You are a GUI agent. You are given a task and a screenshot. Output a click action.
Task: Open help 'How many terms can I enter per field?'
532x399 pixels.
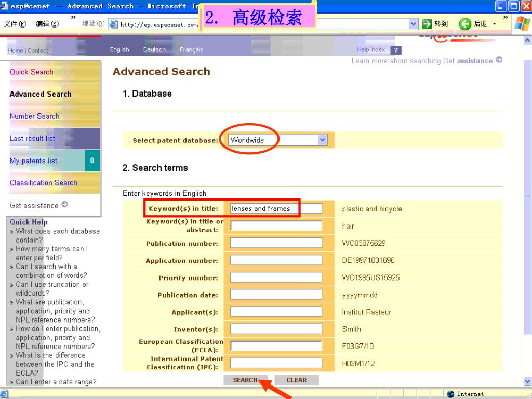pos(51,253)
